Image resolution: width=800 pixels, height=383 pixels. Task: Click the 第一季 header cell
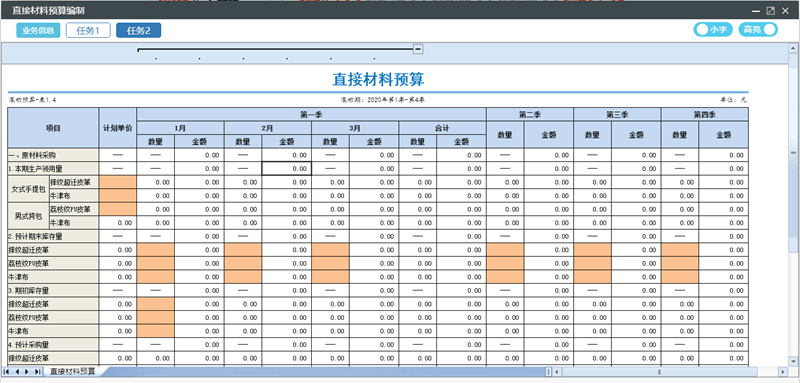311,114
